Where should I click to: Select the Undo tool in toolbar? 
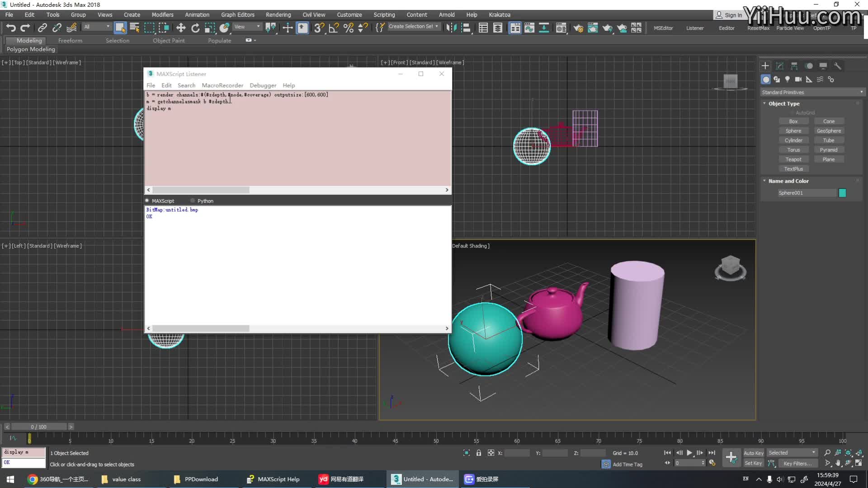(x=10, y=28)
